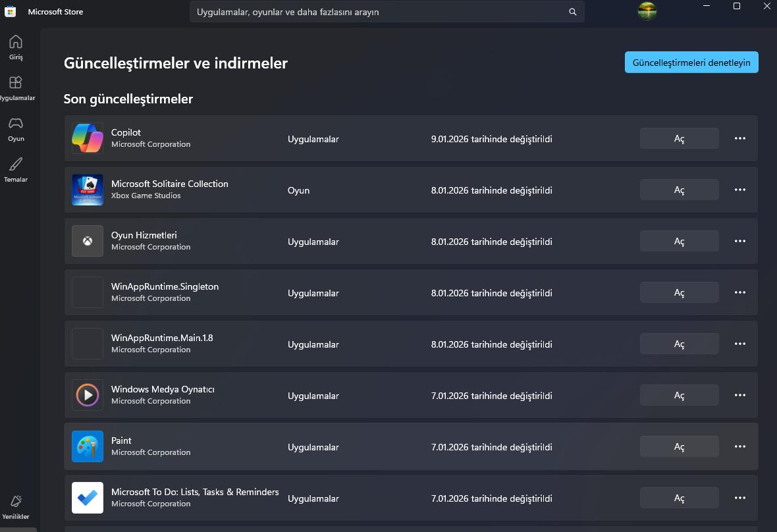
Task: Click the Oyun Hizmetleri Xbox icon
Action: [88, 242]
